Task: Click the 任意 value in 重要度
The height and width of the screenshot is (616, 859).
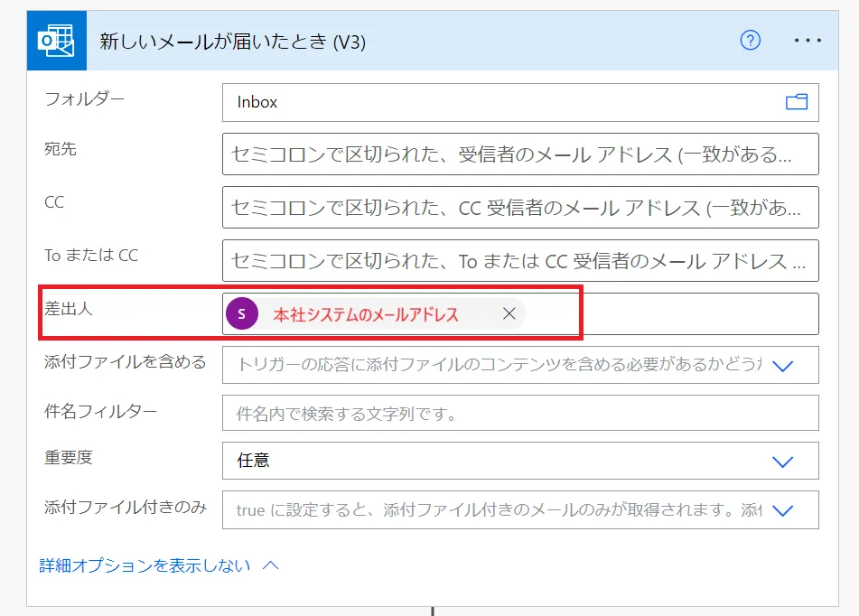Action: pos(254,461)
